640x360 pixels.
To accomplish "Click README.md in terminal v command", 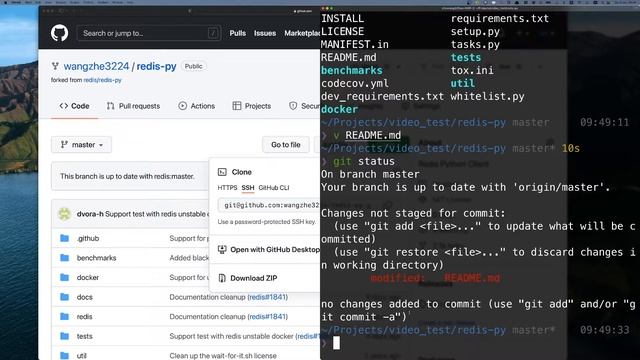I will pyautogui.click(x=373, y=135).
